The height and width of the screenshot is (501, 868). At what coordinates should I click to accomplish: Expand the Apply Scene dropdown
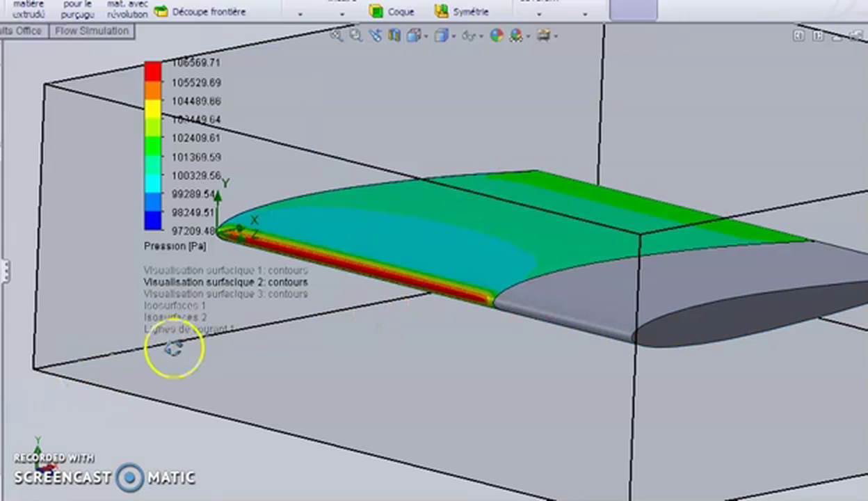[x=529, y=35]
